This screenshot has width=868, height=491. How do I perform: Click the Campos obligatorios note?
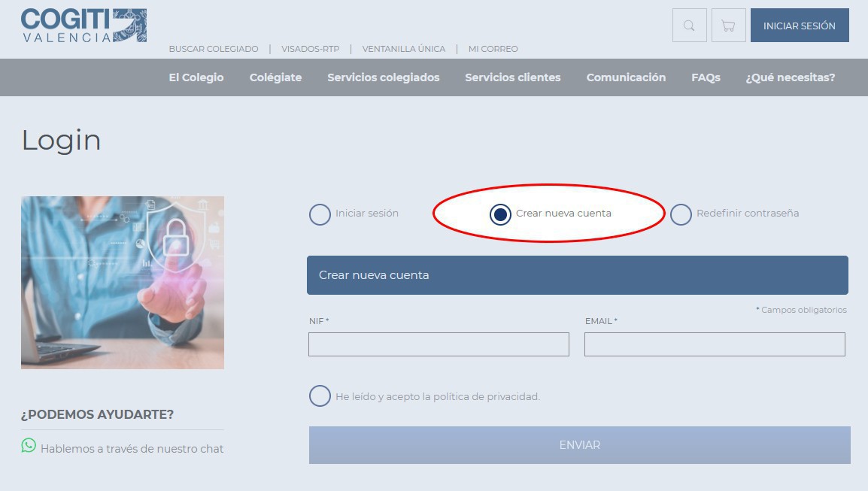click(x=801, y=310)
